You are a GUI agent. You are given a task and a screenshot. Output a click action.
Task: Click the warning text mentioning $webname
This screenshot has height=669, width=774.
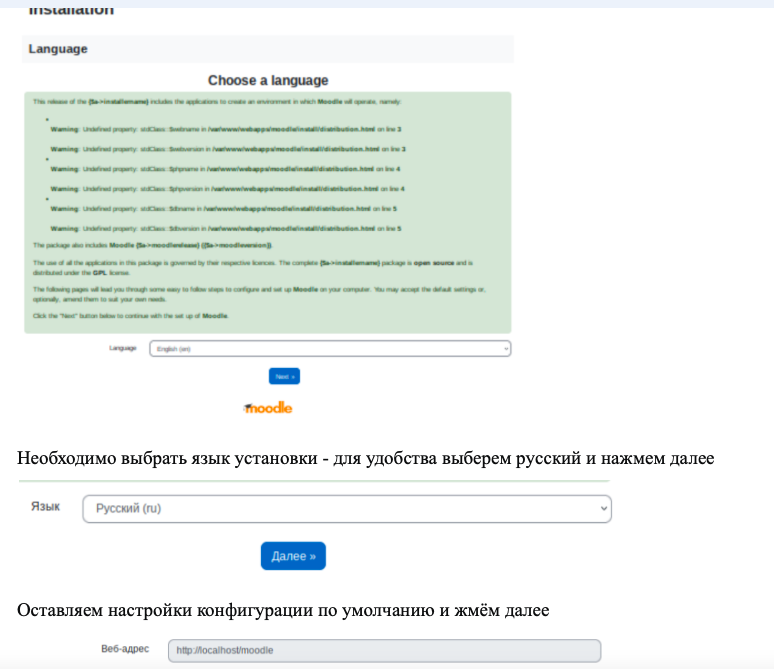click(x=226, y=129)
